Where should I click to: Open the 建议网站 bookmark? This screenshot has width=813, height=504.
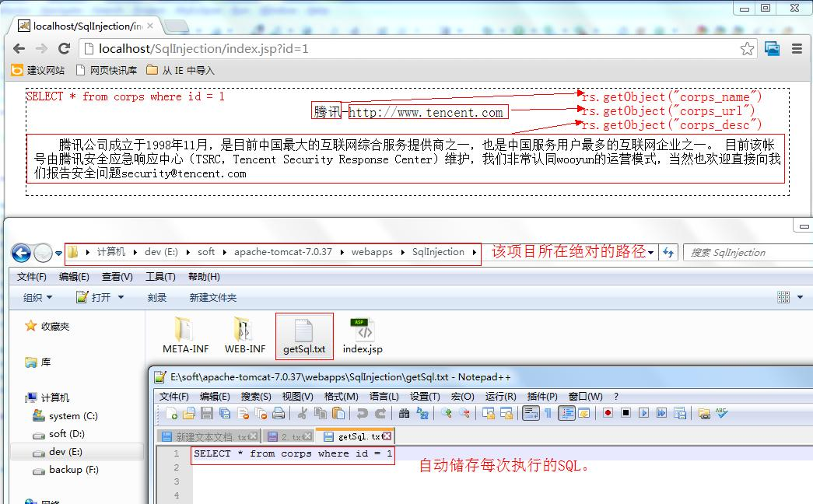(x=38, y=70)
